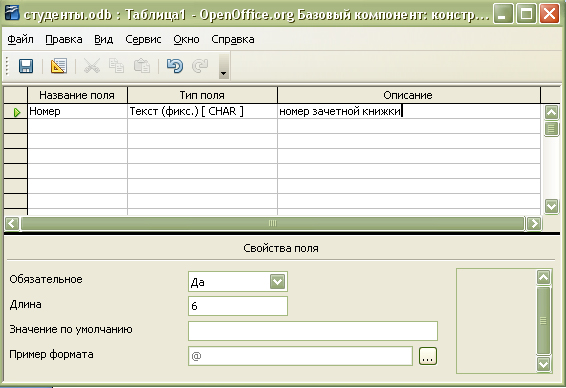Click the scroll down arrow of field grid

point(551,206)
